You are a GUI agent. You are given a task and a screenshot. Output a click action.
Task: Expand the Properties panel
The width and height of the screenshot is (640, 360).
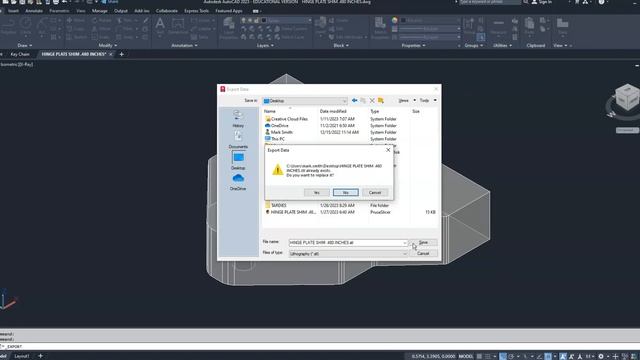tap(413, 46)
